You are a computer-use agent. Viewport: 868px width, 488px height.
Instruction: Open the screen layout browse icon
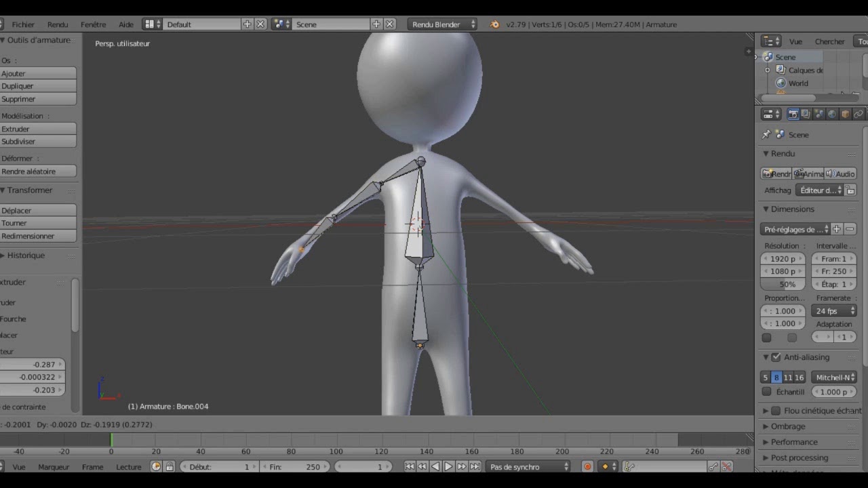pyautogui.click(x=153, y=24)
